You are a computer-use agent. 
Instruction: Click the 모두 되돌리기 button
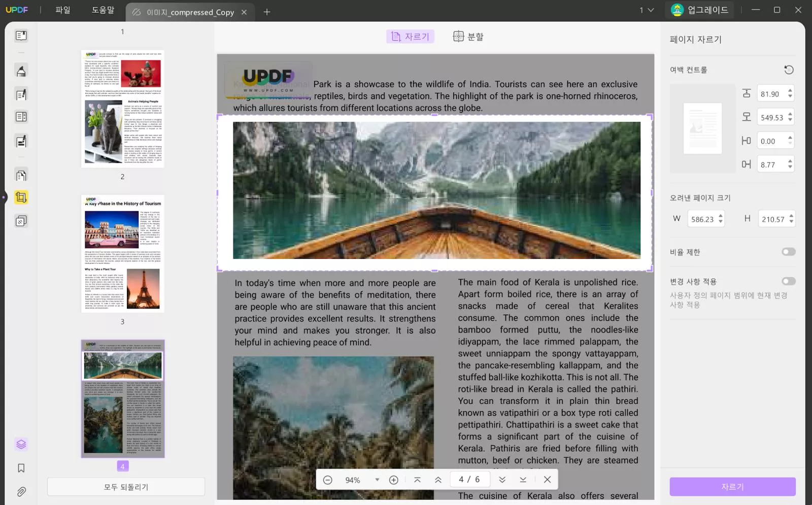(x=126, y=487)
